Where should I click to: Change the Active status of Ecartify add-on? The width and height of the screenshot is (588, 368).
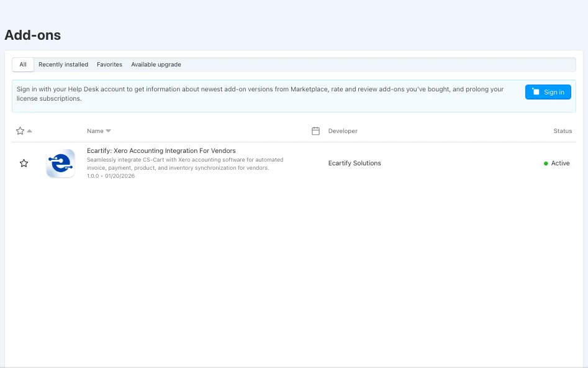coord(556,163)
